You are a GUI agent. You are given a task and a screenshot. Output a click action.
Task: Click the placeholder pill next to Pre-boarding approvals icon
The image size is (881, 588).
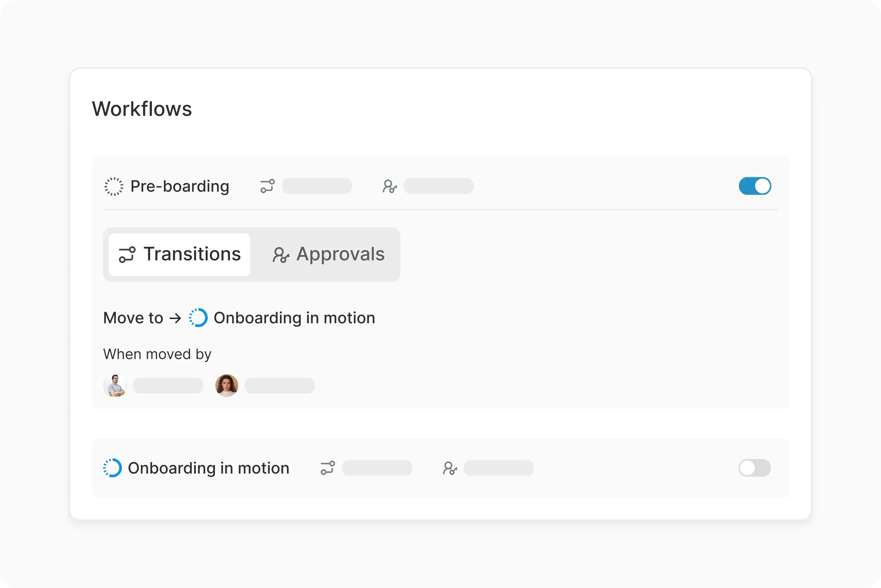(438, 186)
